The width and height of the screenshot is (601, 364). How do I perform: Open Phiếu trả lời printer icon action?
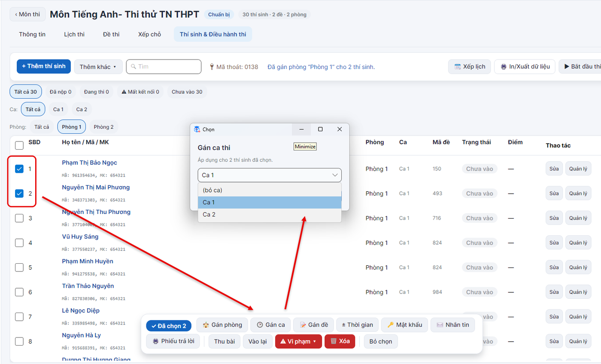tap(173, 341)
